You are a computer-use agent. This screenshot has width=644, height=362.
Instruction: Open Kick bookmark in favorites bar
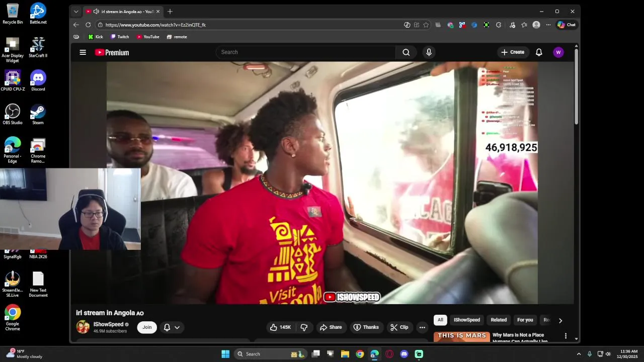96,37
